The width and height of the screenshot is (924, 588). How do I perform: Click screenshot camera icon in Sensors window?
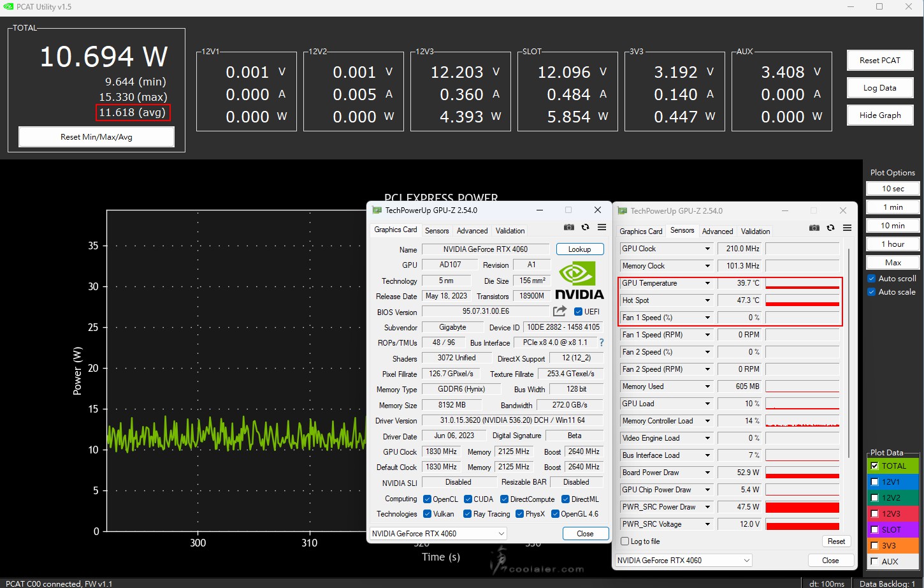[x=814, y=228]
